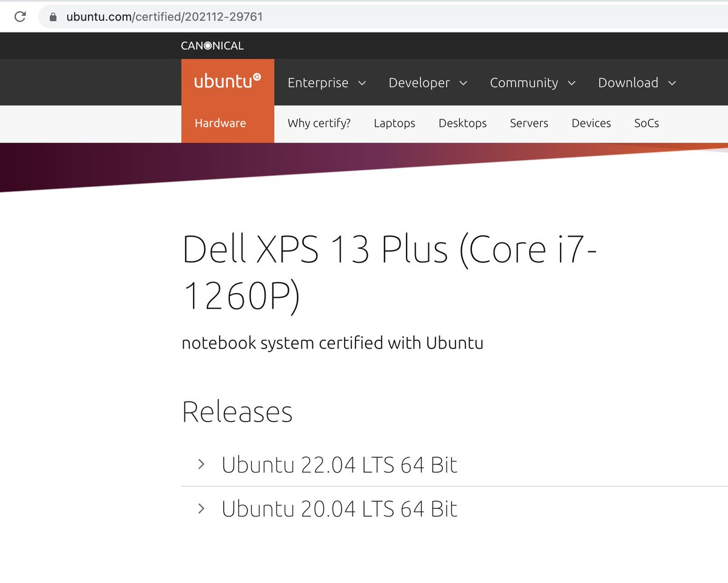
Task: Click the padlock site security icon
Action: point(53,17)
